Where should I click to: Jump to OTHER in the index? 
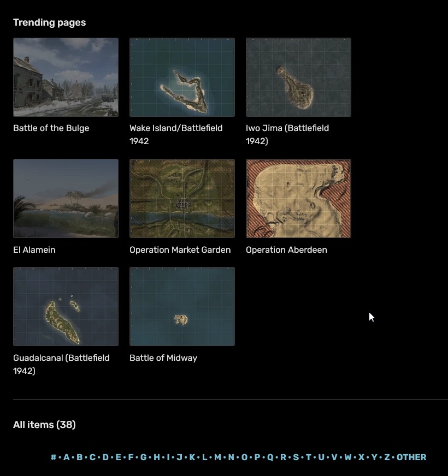[x=411, y=457]
